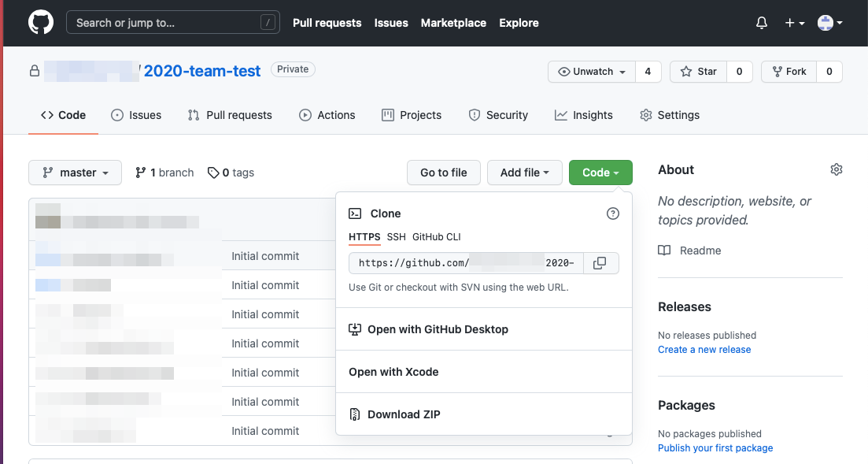Focus the Search or jump to field

[x=172, y=23]
